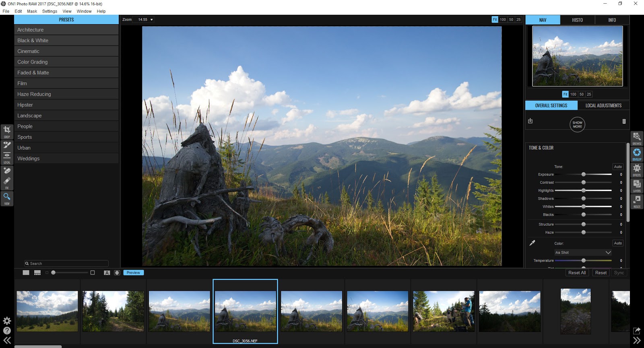The image size is (644, 348).
Task: Open the Browse module
Action: pos(637,138)
